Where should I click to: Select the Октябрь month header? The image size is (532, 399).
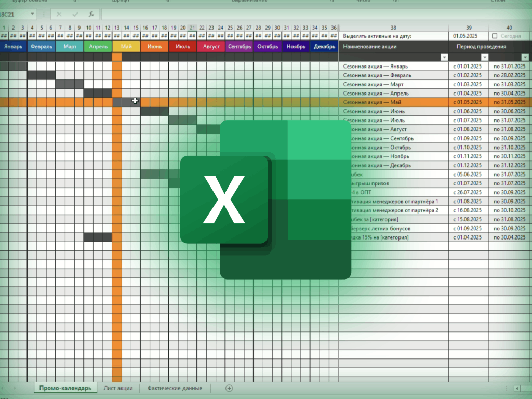click(x=268, y=46)
